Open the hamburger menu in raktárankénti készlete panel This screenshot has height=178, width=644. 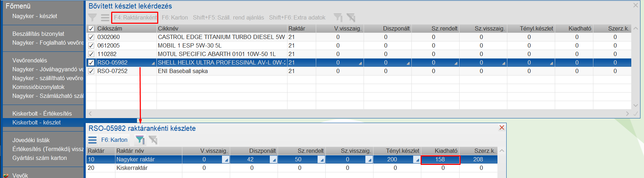[x=92, y=140]
